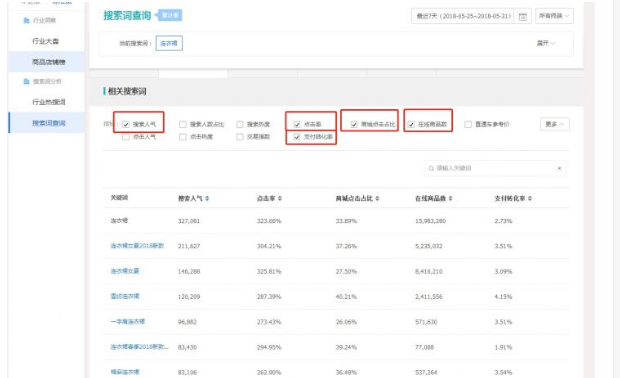Click the online products value 15,983,280
Image resolution: width=620 pixels, height=378 pixels.
pos(430,221)
